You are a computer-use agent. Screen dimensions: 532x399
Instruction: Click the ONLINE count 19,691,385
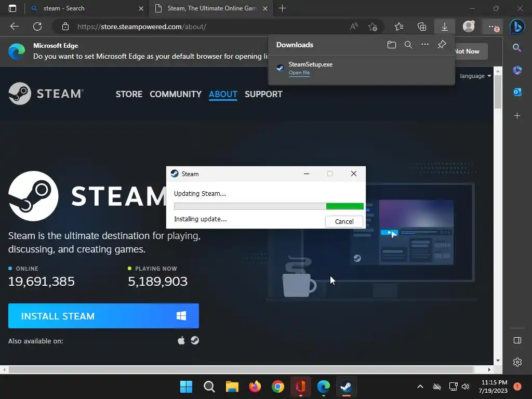[42, 281]
